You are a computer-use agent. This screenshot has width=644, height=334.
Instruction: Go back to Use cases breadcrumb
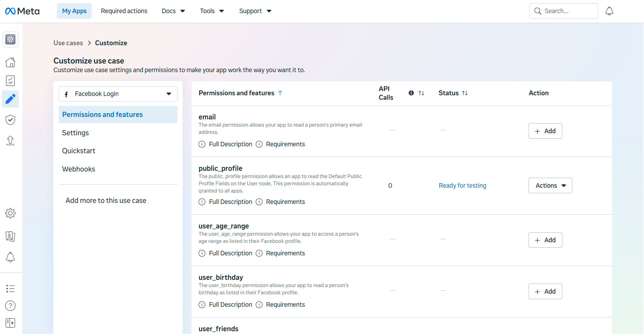pos(68,43)
